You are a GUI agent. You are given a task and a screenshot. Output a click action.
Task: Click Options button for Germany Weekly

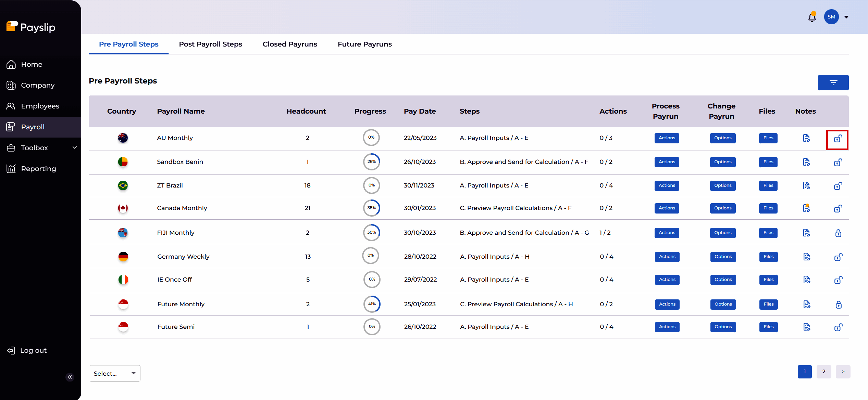tap(723, 257)
